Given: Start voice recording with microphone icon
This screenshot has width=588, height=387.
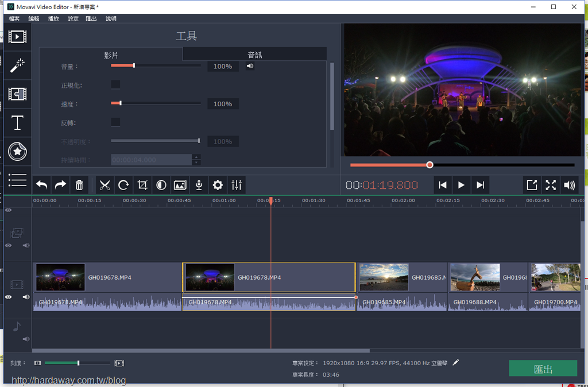Looking at the screenshot, I should click(199, 185).
